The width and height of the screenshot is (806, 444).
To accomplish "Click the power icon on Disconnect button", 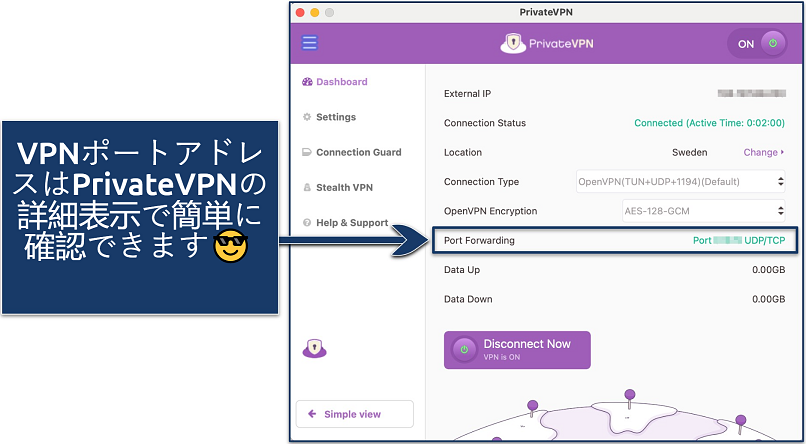I will tap(463, 350).
